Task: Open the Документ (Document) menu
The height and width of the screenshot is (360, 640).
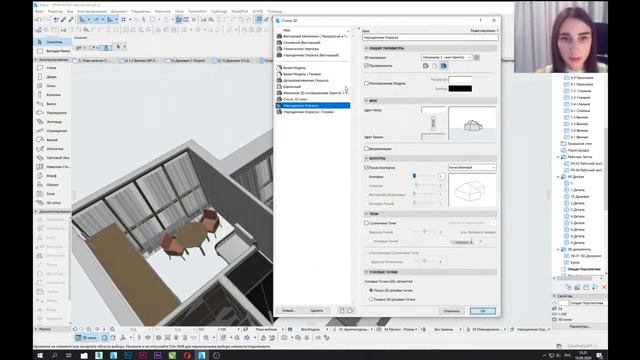Action: [119, 11]
